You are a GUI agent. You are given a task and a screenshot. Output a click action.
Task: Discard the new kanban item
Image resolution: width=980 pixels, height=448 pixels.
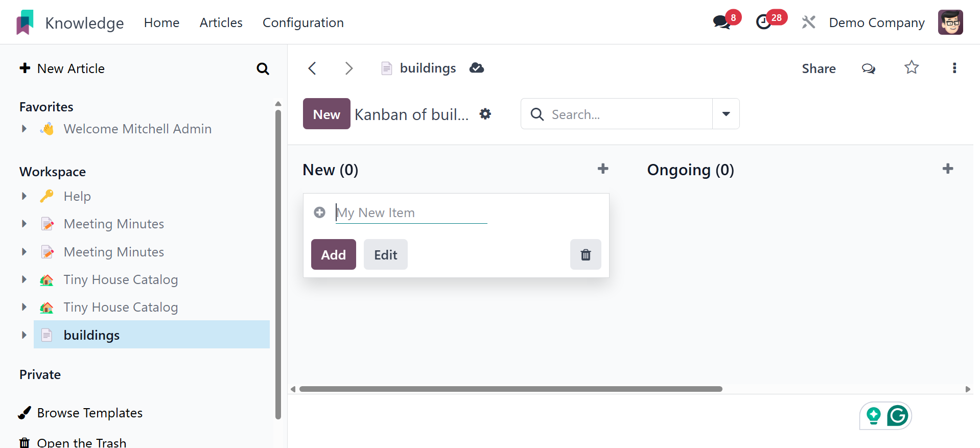586,254
